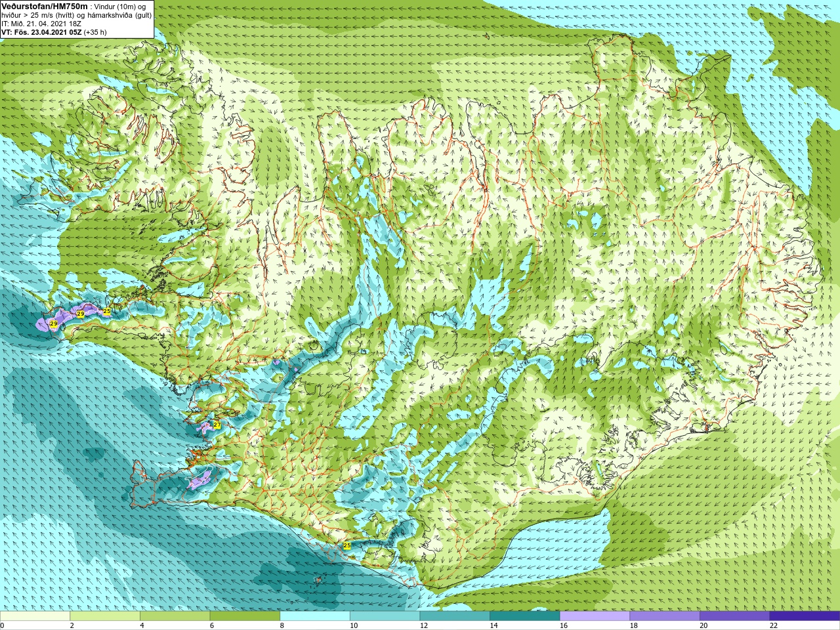This screenshot has height=630, width=840.
Task: Click the yellow 27 gust marker
Action: [x=217, y=425]
